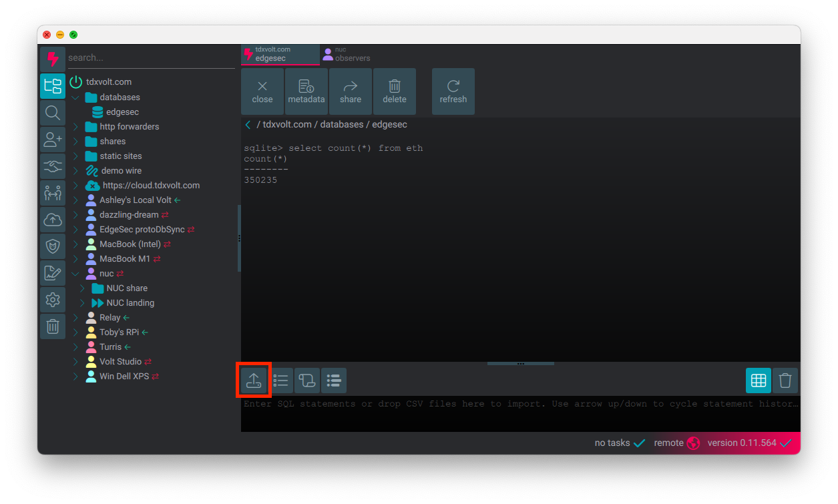Click the scroll script icon in SQL toolbar
Screen dimensions: 838x504
point(307,381)
